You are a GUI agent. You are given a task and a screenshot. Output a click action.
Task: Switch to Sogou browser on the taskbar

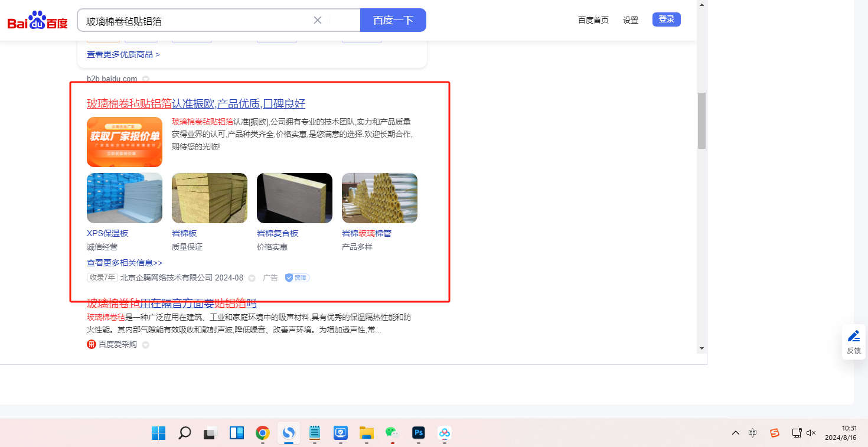[289, 433]
